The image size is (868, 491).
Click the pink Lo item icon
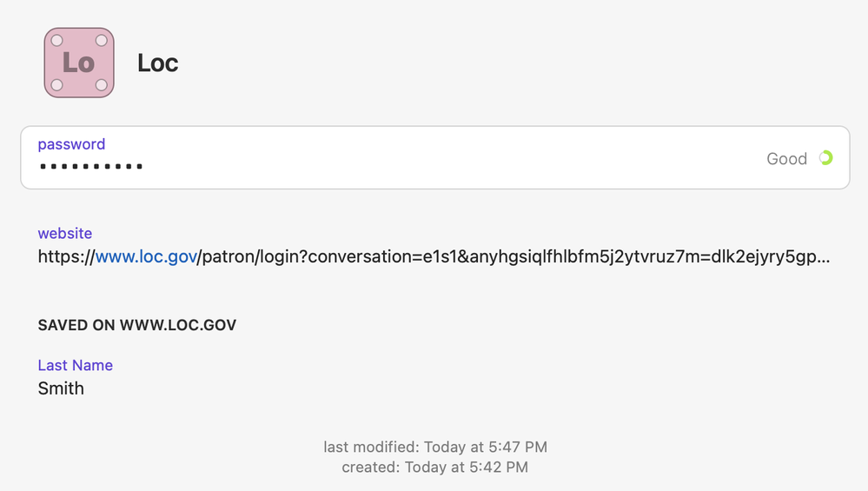79,63
